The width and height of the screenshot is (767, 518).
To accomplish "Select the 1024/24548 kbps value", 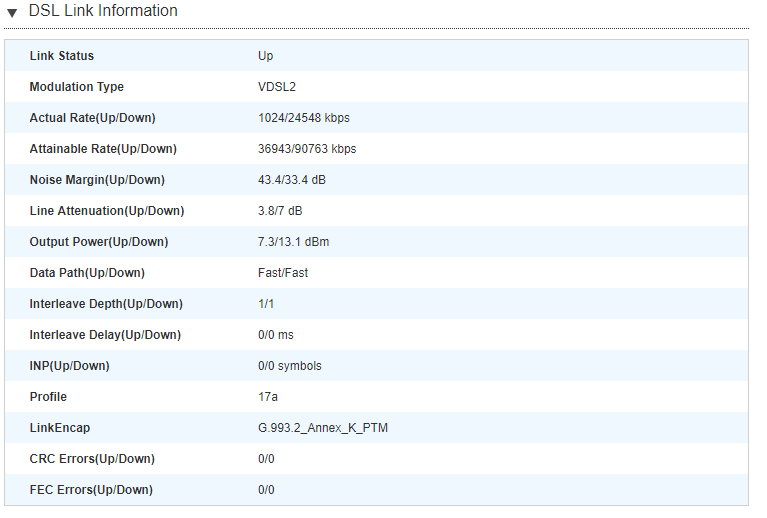I will 304,118.
